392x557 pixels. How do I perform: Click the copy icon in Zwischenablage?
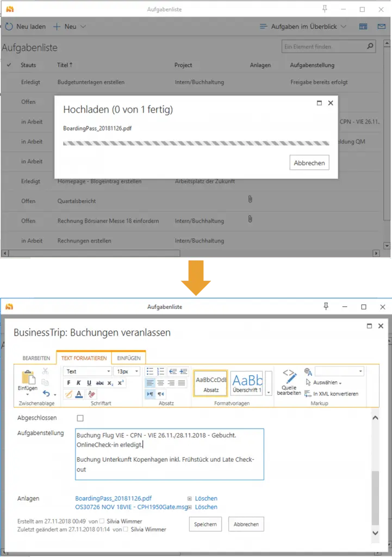[45, 382]
